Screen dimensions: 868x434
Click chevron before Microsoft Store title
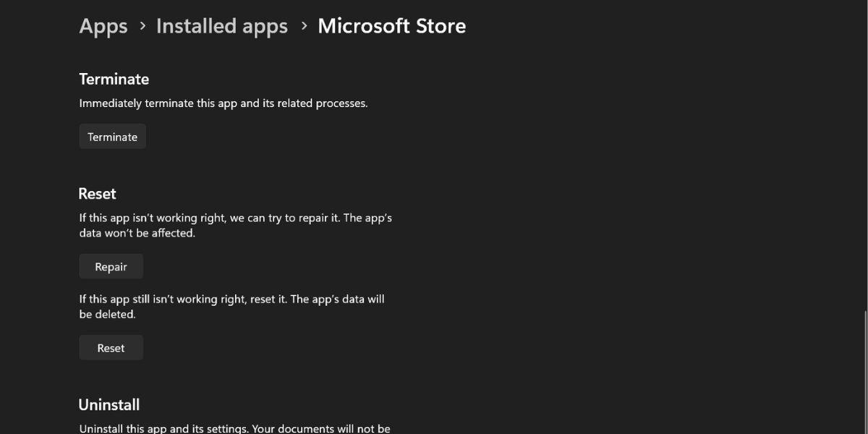(303, 26)
